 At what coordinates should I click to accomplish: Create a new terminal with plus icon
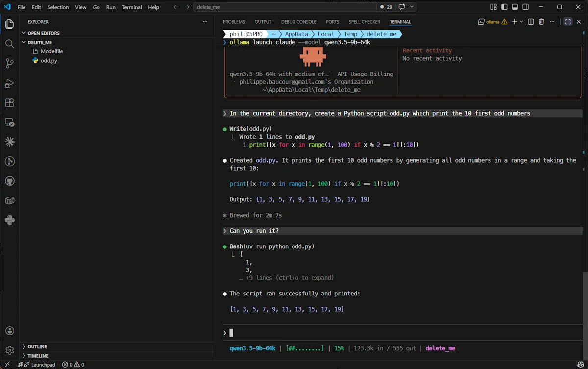point(514,22)
